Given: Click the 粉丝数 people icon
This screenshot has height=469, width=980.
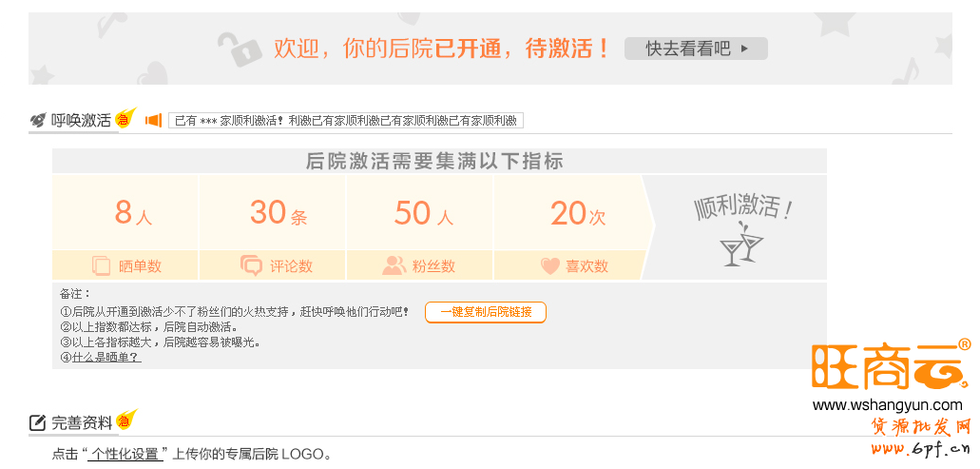Looking at the screenshot, I should click(x=394, y=265).
